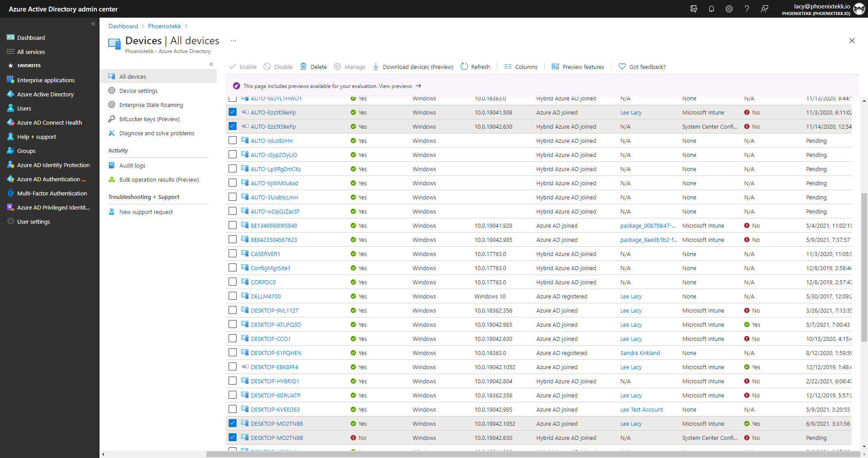The width and height of the screenshot is (868, 458).
Task: Click Manage in the toolbar
Action: pyautogui.click(x=349, y=67)
